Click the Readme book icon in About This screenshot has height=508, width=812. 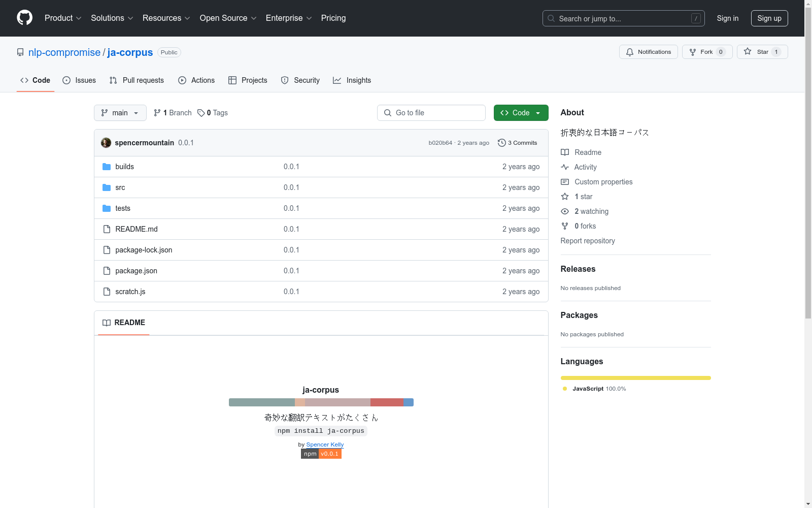click(565, 152)
